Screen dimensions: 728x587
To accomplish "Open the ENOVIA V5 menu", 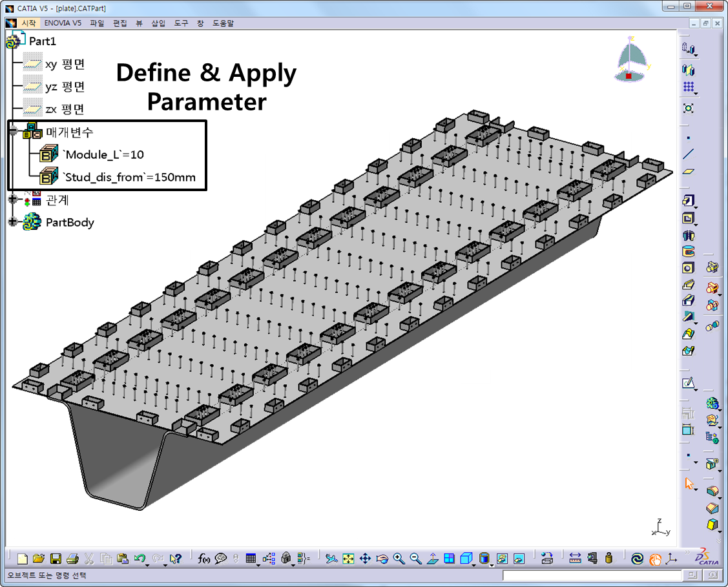I will click(x=63, y=23).
